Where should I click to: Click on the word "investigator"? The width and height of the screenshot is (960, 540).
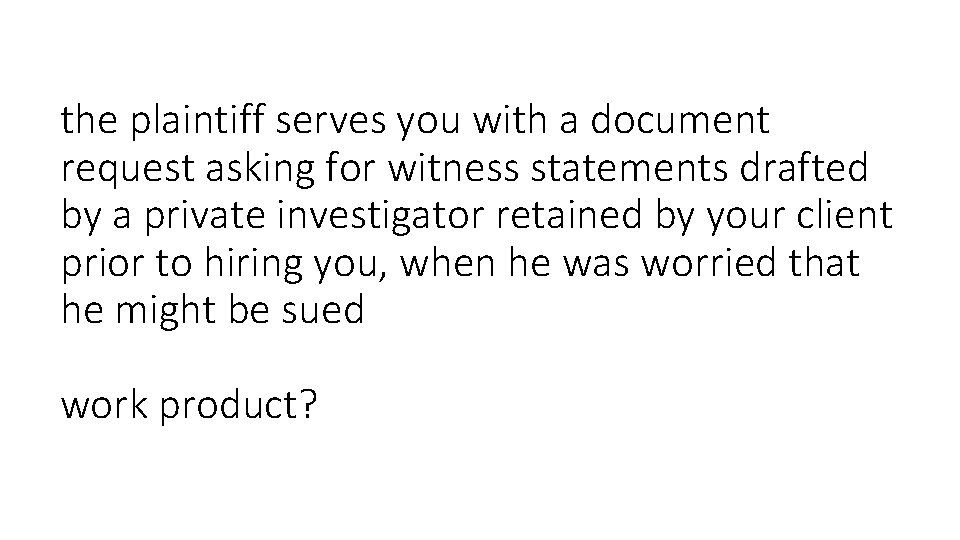pyautogui.click(x=380, y=217)
